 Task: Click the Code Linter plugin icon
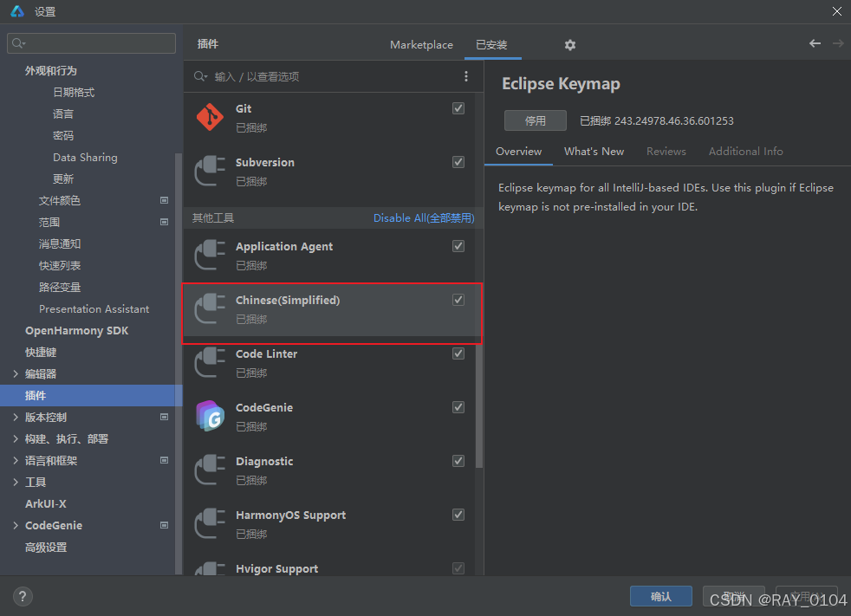tap(210, 362)
